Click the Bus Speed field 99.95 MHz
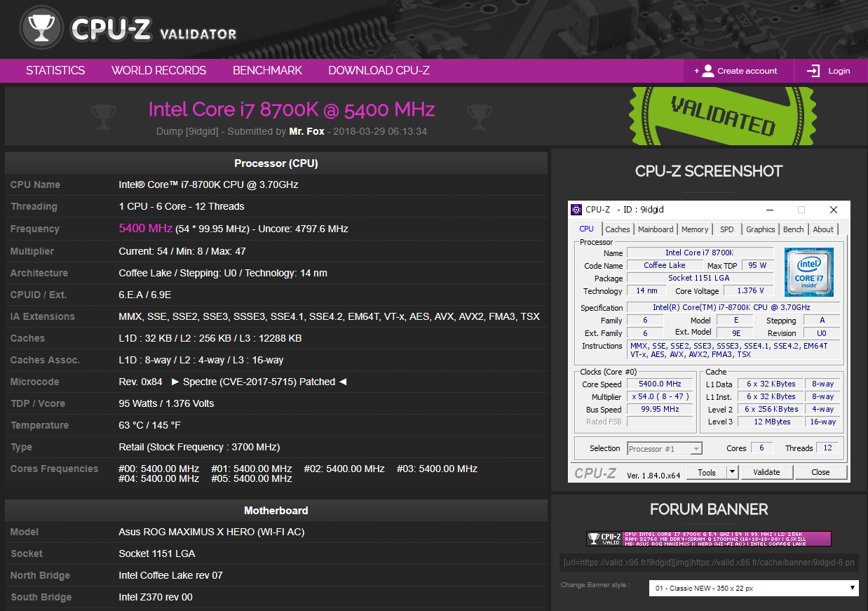 click(x=660, y=409)
